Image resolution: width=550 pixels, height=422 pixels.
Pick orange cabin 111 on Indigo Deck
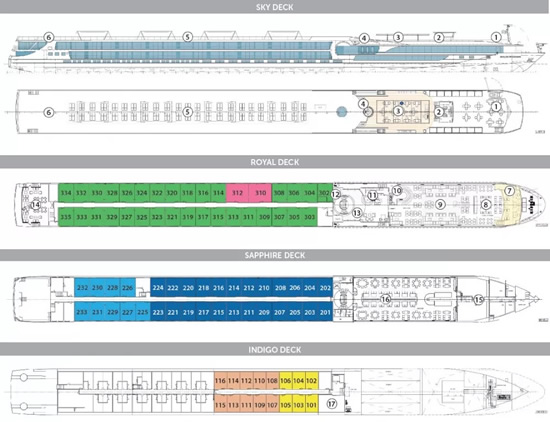click(x=246, y=405)
